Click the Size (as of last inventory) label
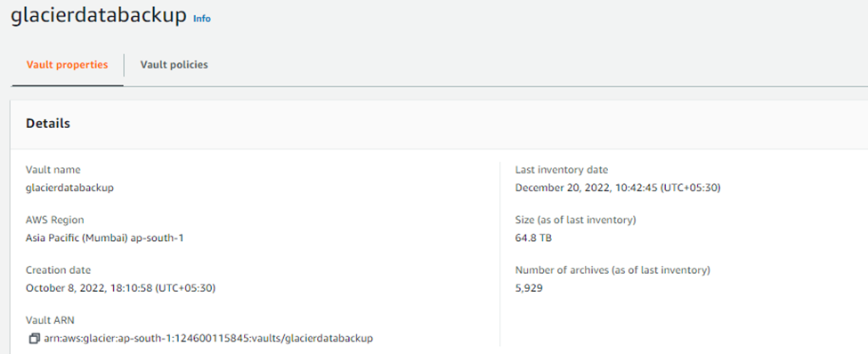The width and height of the screenshot is (868, 354). click(576, 220)
